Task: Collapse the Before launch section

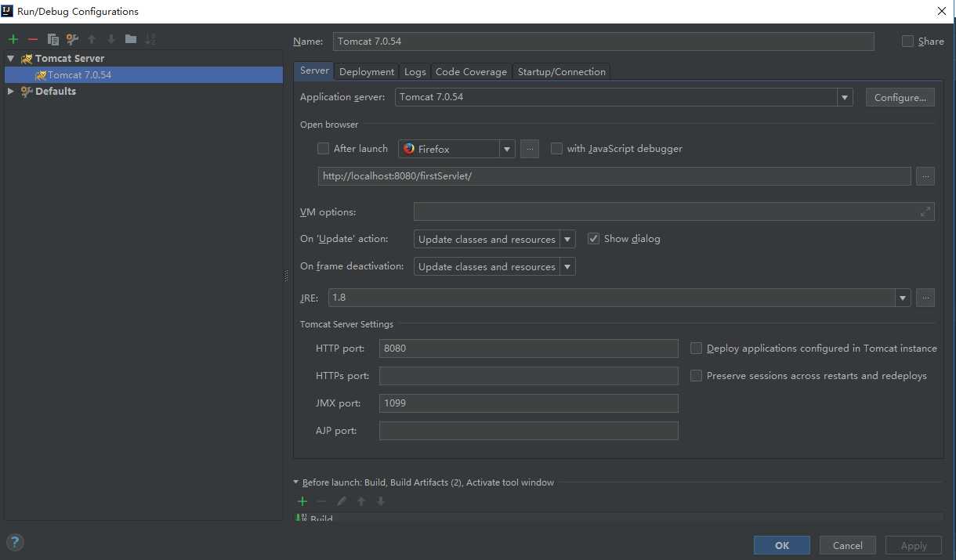Action: click(x=296, y=482)
